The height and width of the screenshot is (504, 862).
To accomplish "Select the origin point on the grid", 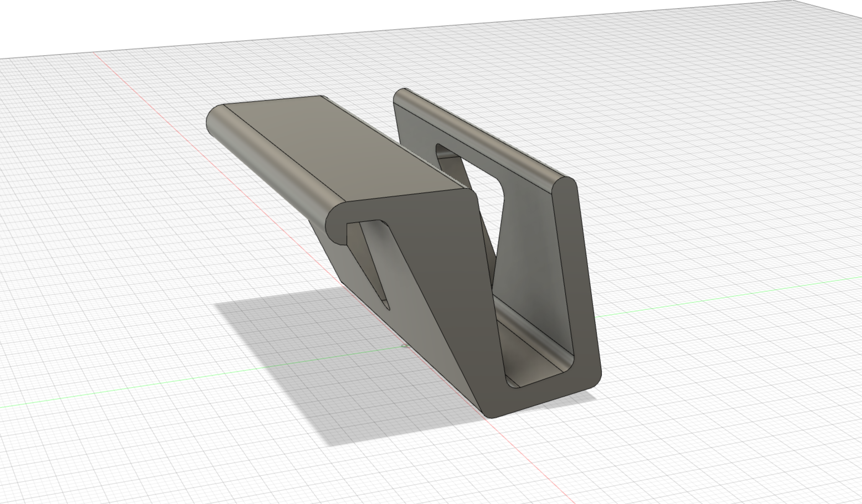I will click(405, 346).
